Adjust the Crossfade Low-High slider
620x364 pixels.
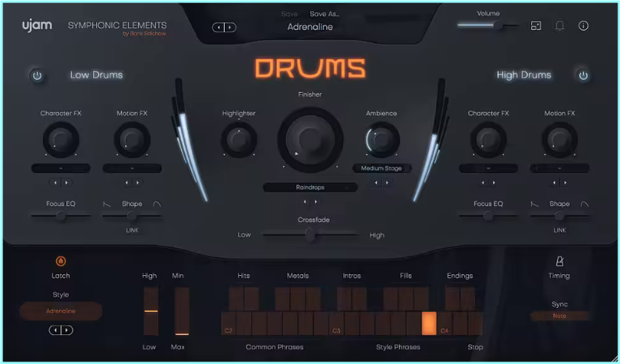click(x=310, y=235)
